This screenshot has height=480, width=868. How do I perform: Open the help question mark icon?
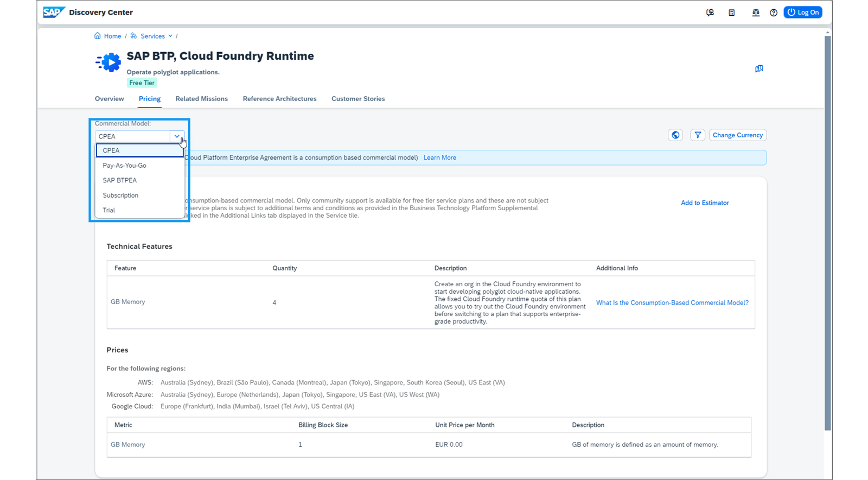tap(774, 12)
